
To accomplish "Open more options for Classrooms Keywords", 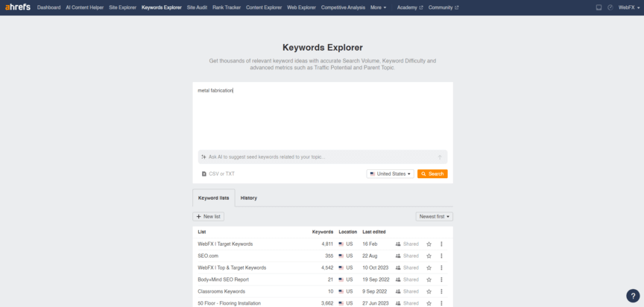I will pyautogui.click(x=441, y=291).
